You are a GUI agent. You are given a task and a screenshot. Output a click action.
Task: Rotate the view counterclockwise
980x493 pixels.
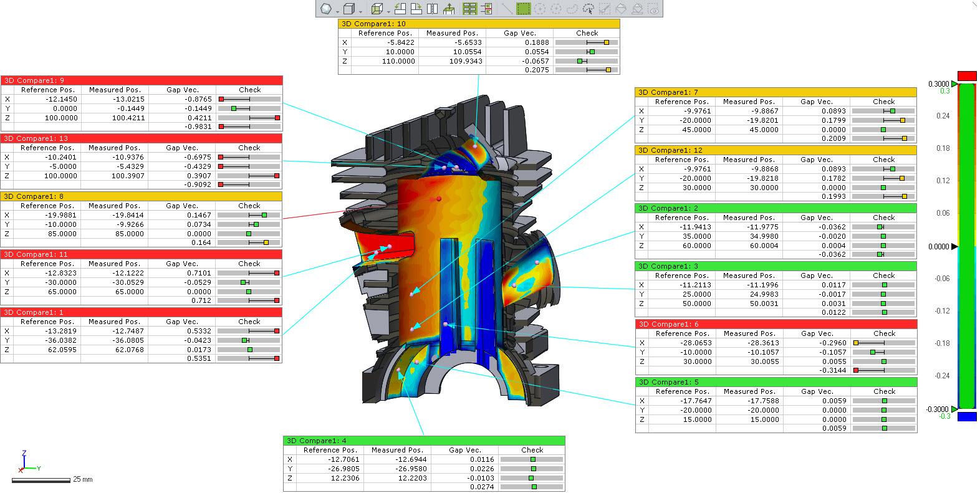pyautogui.click(x=400, y=9)
